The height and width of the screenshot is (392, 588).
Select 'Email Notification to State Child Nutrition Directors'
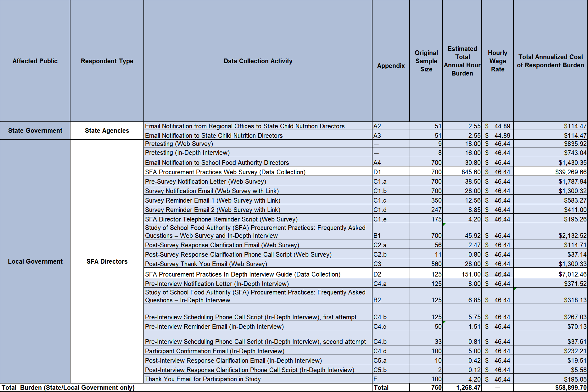pos(258,135)
